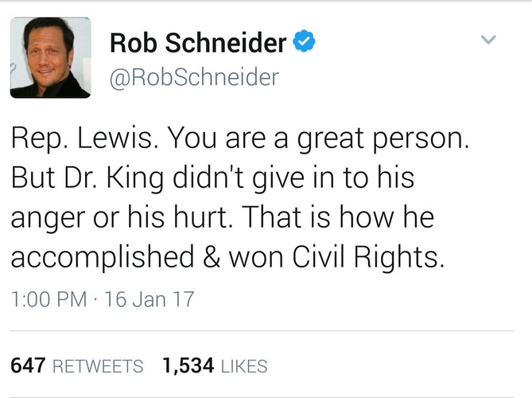Visit the @RobSchneider handle link
The width and height of the screenshot is (532, 398).
coord(194,77)
